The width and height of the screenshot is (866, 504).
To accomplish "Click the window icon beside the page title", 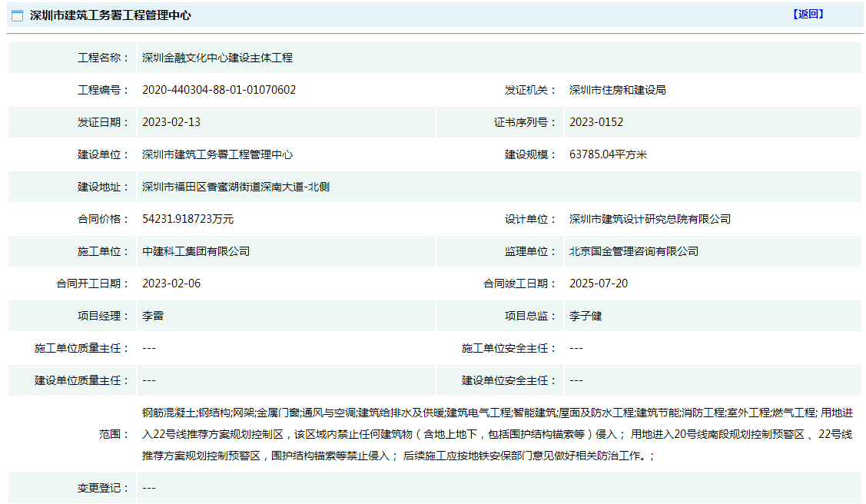I will (x=17, y=15).
